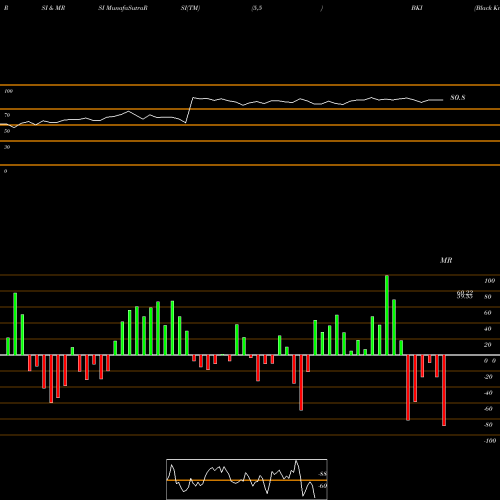Click the last red MR bar near -80
This screenshot has width=500, height=500.
[444, 390]
